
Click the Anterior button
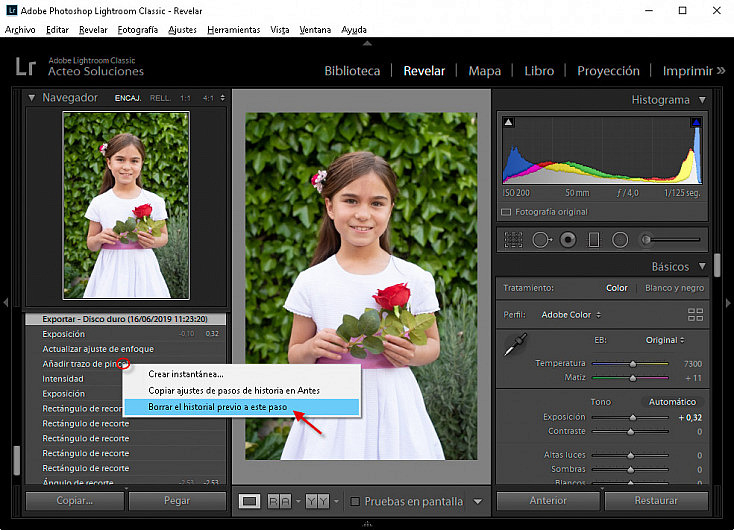(548, 501)
